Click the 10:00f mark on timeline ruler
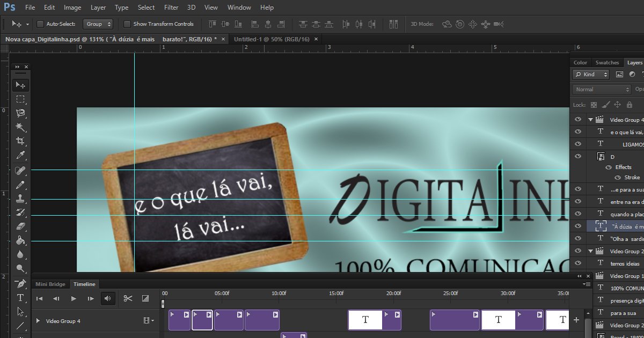Viewport: 644px width, 338px height. [279, 294]
